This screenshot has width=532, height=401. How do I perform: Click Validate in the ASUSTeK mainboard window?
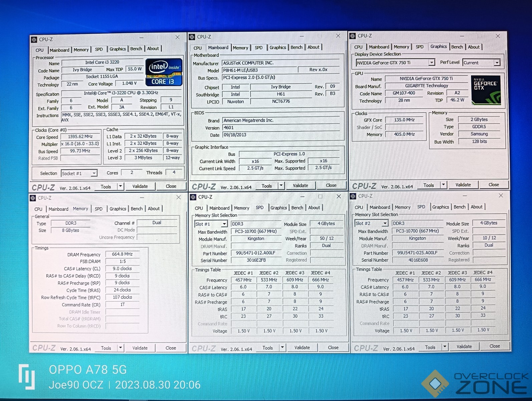300,185
